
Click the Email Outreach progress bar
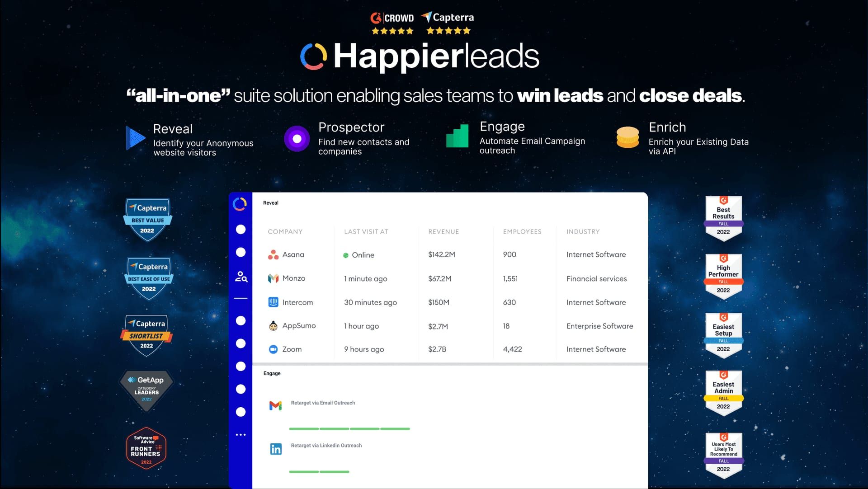(349, 428)
